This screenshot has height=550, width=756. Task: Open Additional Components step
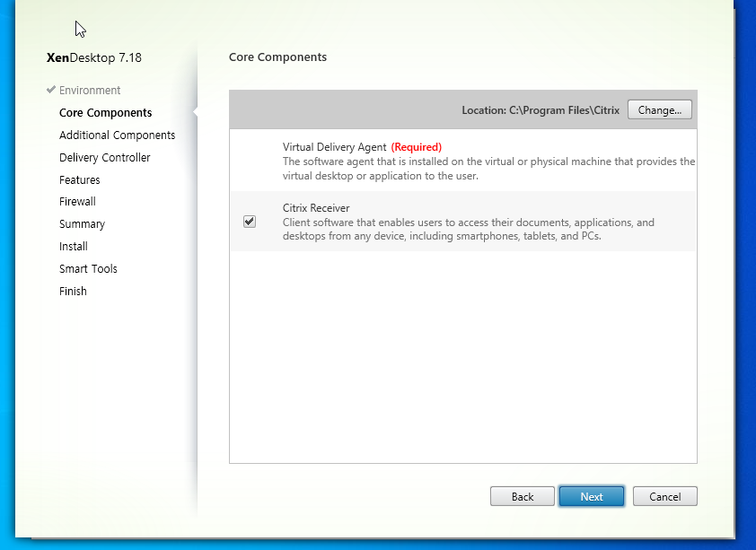117,135
